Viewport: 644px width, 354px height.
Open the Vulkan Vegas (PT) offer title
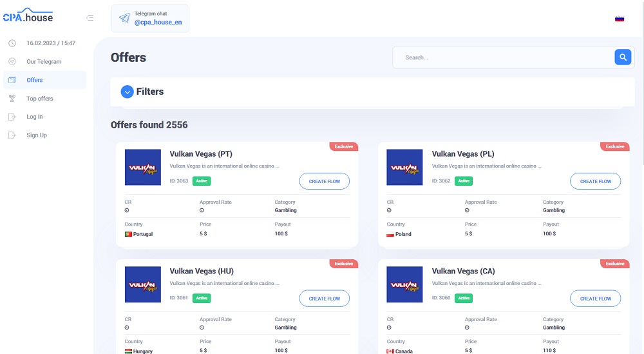click(201, 153)
